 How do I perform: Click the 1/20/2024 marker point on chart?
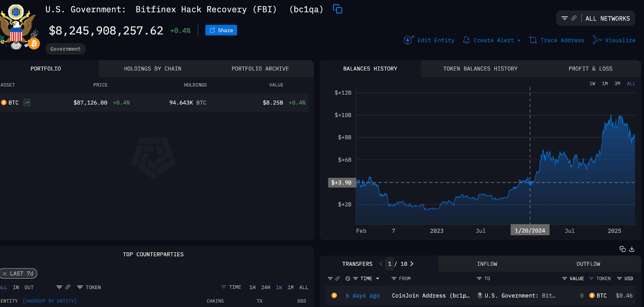tap(530, 183)
